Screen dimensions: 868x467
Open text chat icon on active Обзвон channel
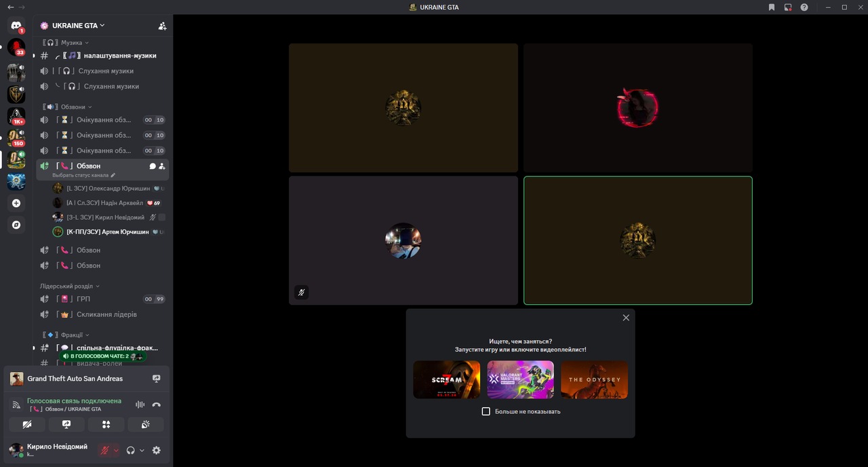pyautogui.click(x=153, y=166)
